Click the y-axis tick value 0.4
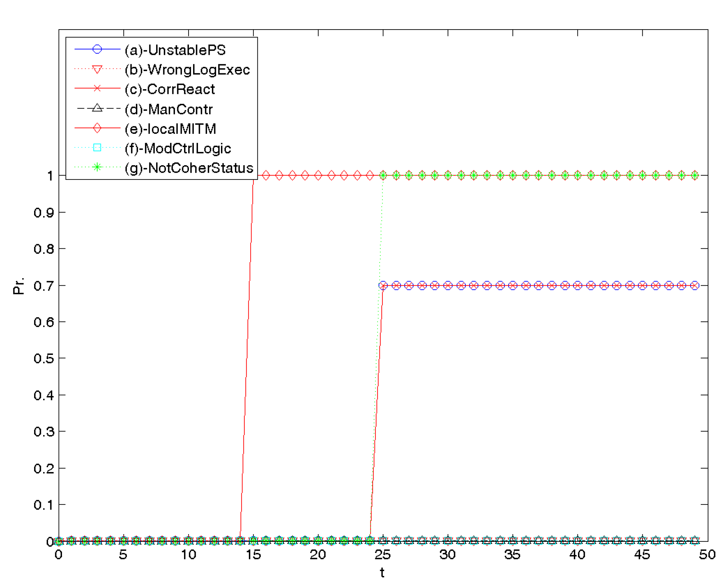 pyautogui.click(x=44, y=395)
